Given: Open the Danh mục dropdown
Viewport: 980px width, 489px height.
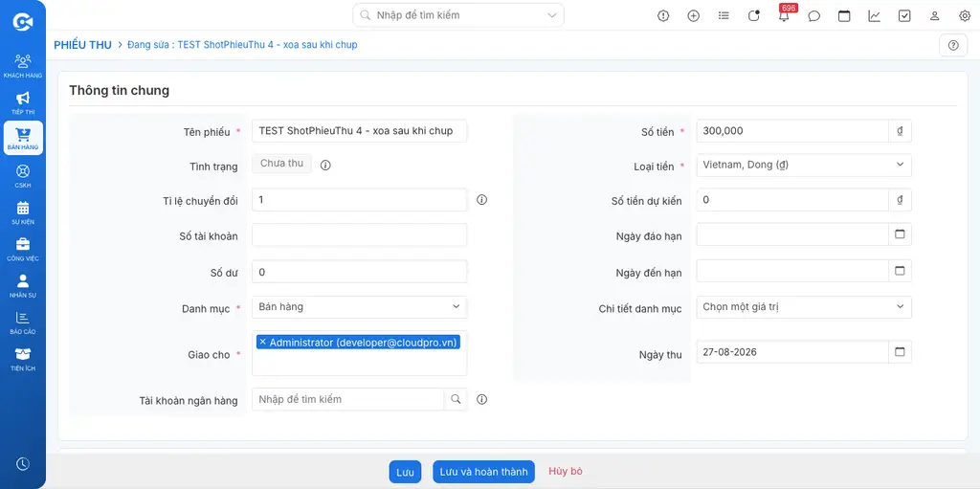Looking at the screenshot, I should point(360,307).
